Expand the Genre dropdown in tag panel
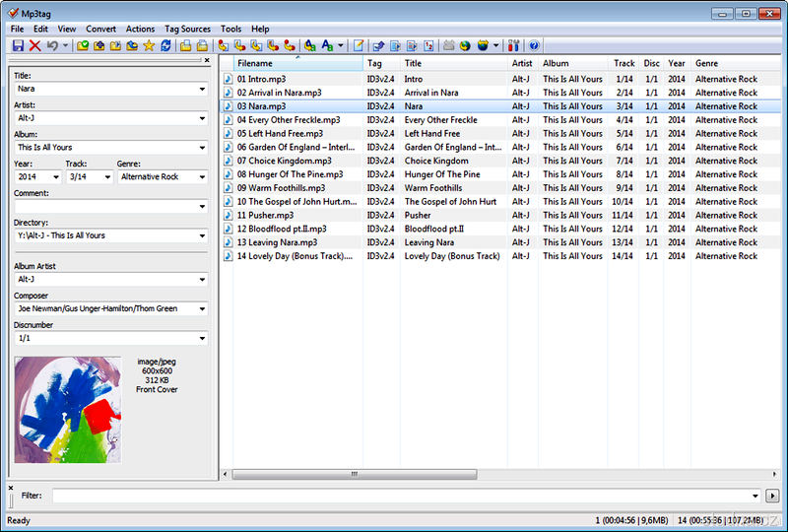This screenshot has height=532, width=788. [201, 177]
